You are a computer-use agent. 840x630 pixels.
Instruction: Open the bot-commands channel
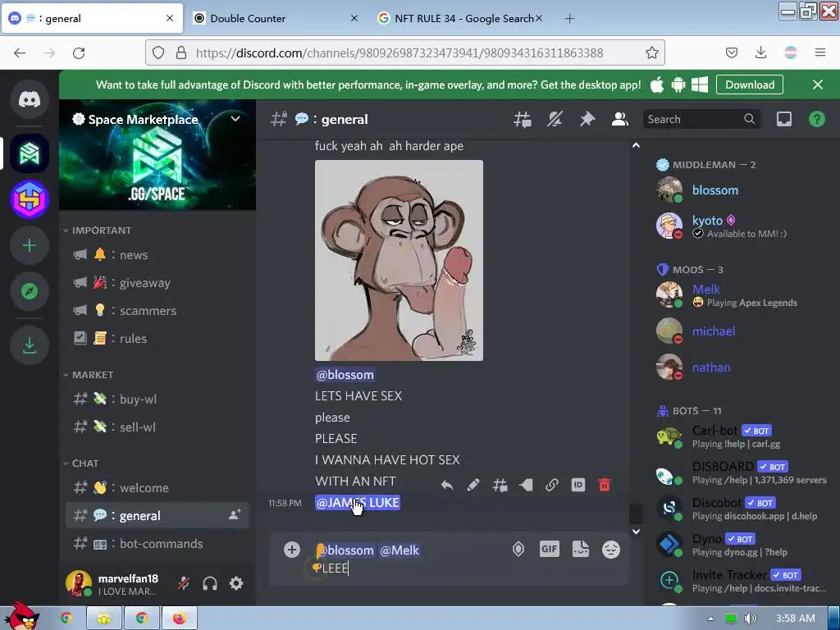(x=157, y=544)
